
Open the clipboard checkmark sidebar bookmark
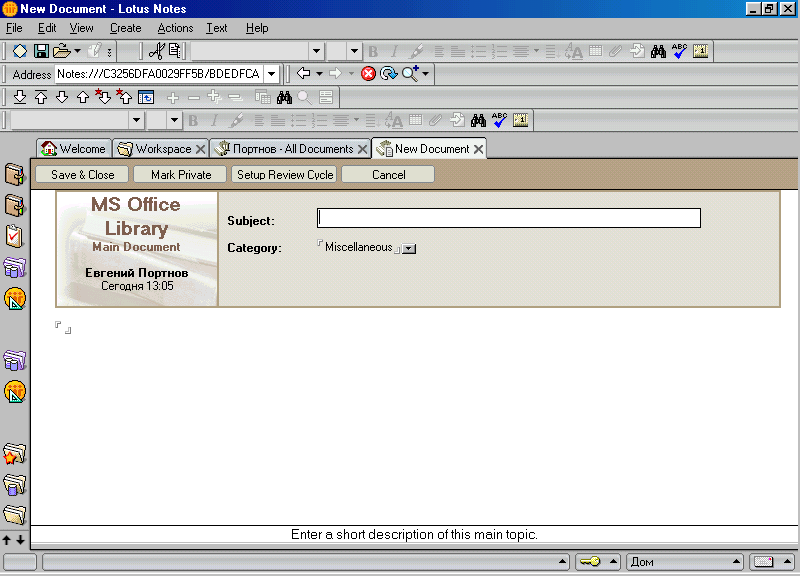(14, 236)
